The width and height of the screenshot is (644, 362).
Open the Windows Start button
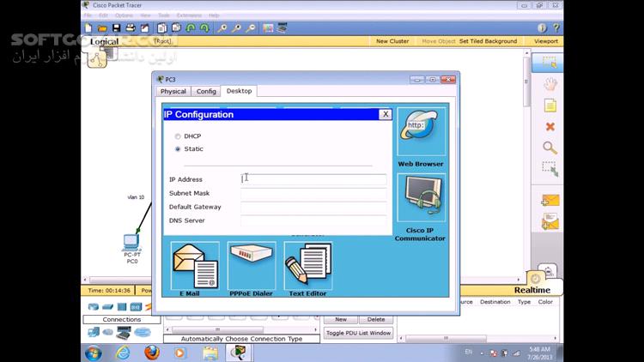[x=94, y=353]
